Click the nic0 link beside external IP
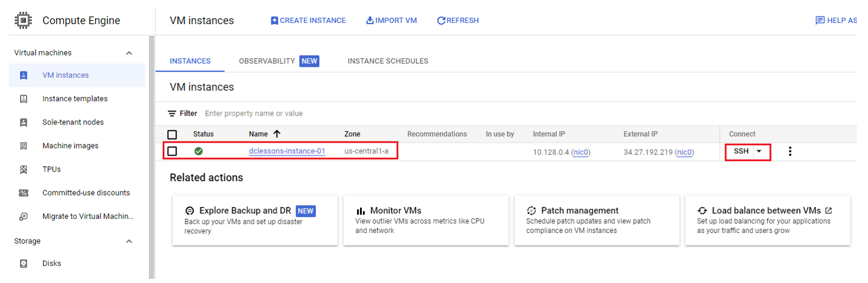Image resolution: width=868 pixels, height=283 pixels. (685, 152)
